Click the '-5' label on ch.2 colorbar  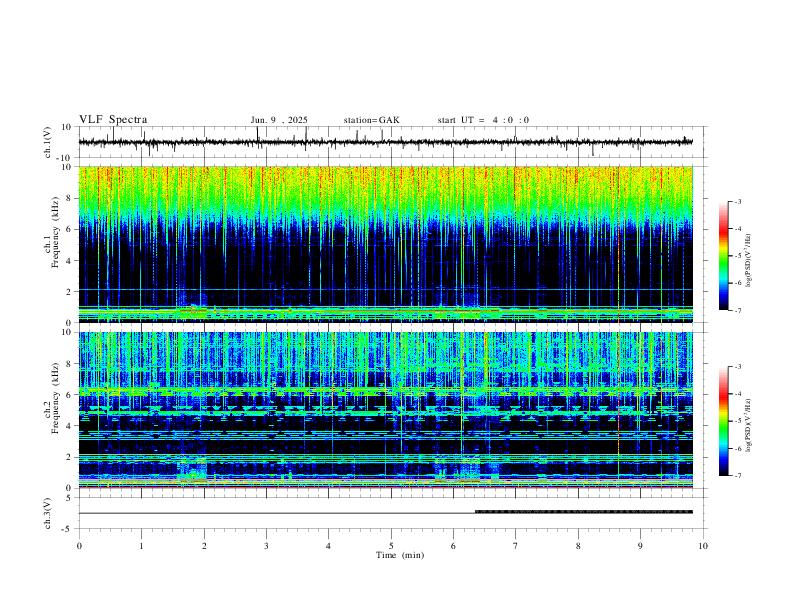737,421
